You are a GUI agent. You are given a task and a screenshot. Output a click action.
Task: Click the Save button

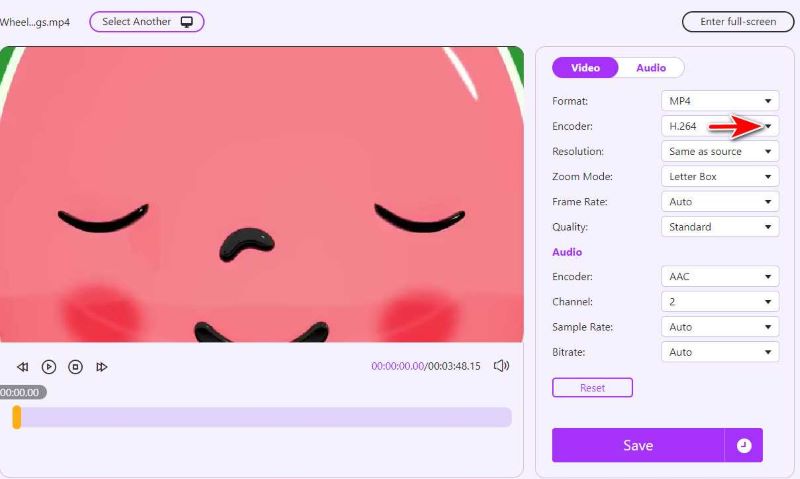(x=638, y=446)
